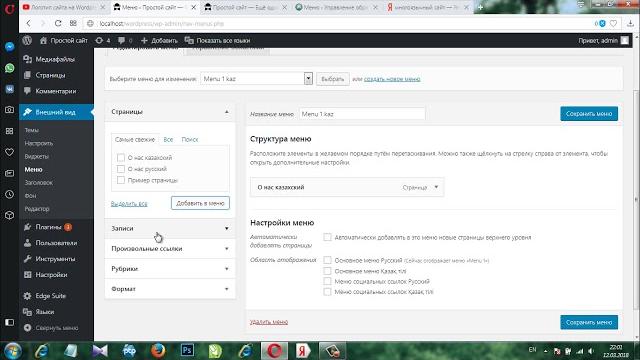The height and width of the screenshot is (360, 640).
Task: Click top 'Сохранить меню' button
Action: (x=589, y=114)
